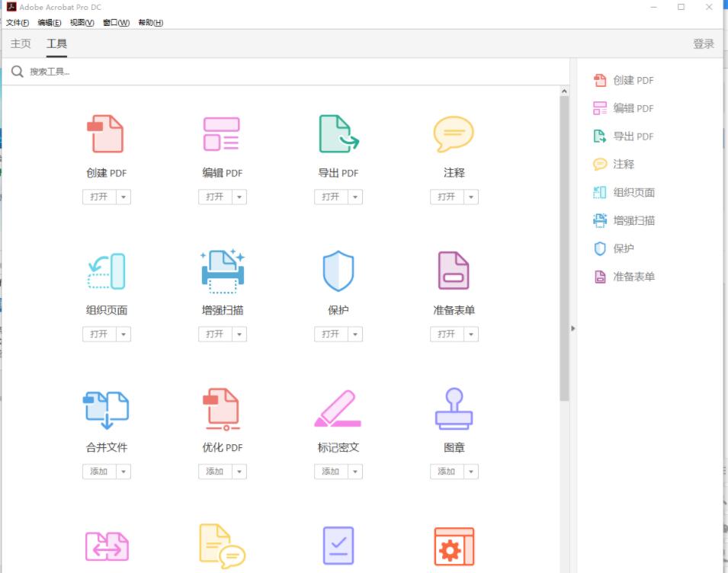Expand dropdown arrow under 优化 PDF

239,472
